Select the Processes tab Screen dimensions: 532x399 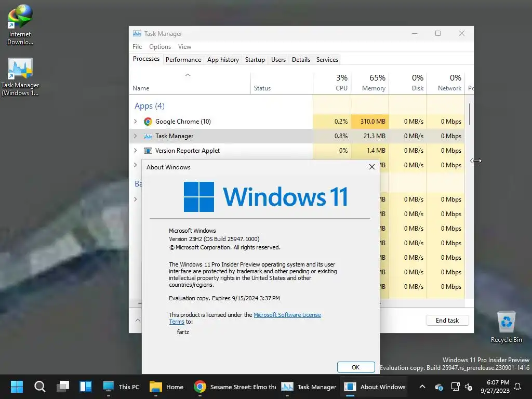(x=146, y=59)
